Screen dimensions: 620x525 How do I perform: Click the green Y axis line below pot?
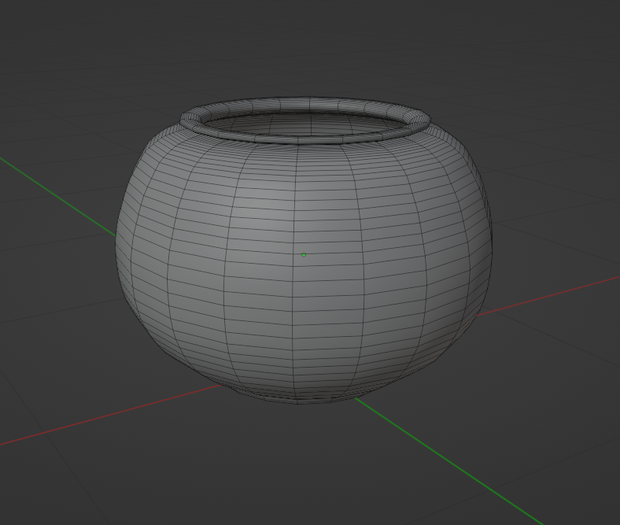447,459
